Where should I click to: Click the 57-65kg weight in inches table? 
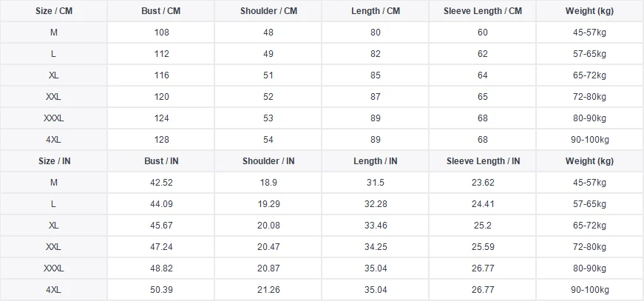(590, 204)
